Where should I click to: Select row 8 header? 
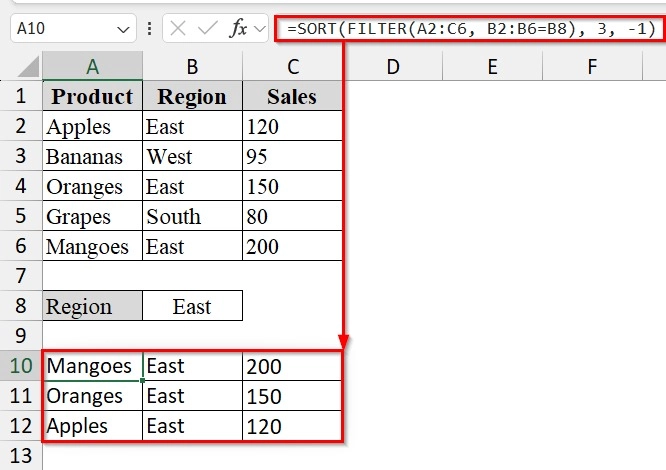click(x=20, y=307)
